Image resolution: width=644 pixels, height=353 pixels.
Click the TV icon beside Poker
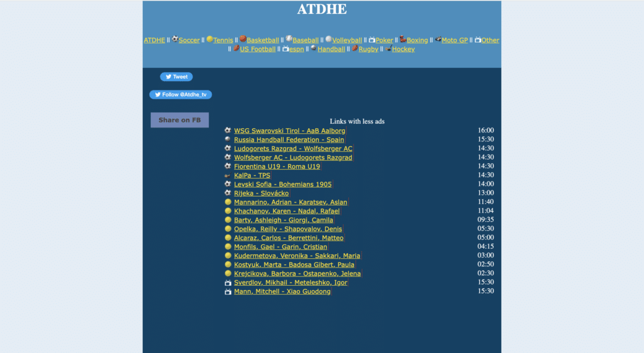pyautogui.click(x=372, y=40)
